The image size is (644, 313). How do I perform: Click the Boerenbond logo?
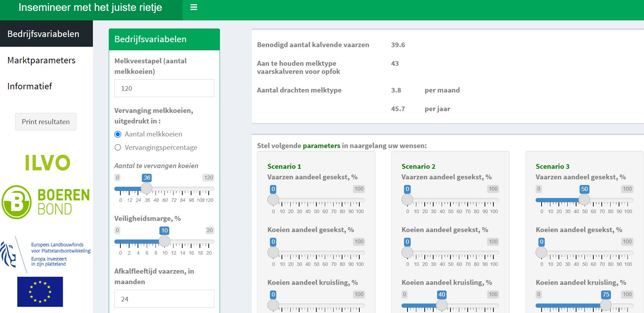point(46,202)
